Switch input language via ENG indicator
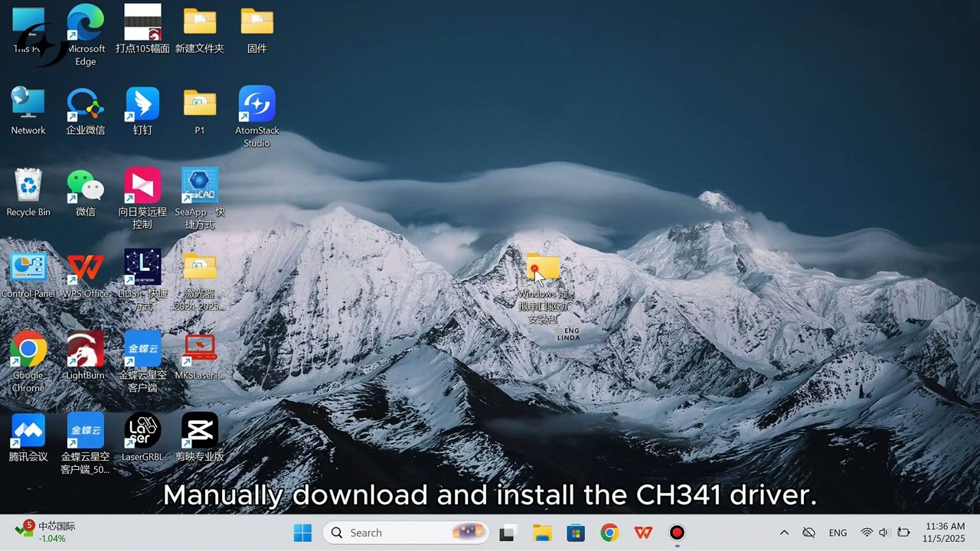 coord(838,533)
